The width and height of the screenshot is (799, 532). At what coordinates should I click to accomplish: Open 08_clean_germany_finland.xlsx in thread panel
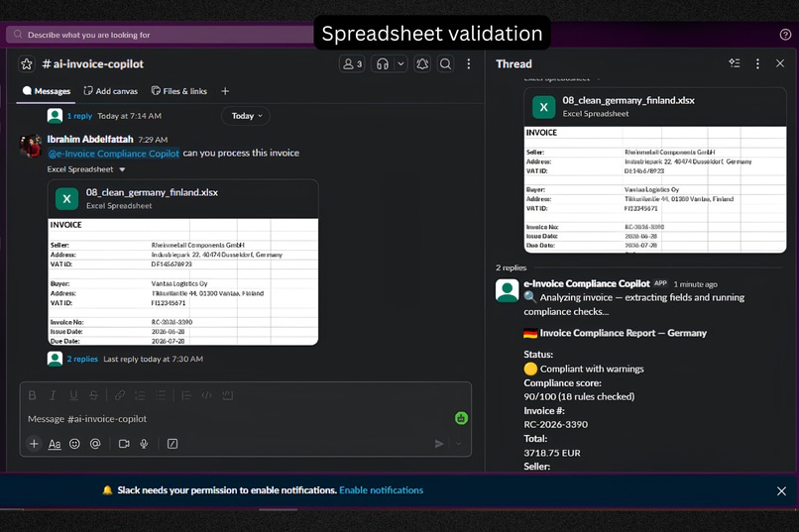(x=628, y=100)
